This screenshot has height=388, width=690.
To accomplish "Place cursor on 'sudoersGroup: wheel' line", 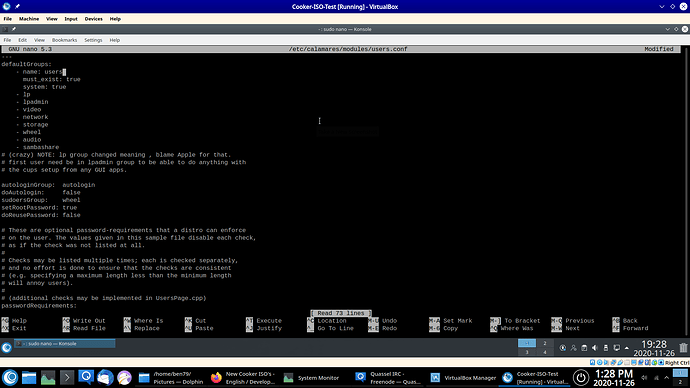I will click(x=41, y=200).
